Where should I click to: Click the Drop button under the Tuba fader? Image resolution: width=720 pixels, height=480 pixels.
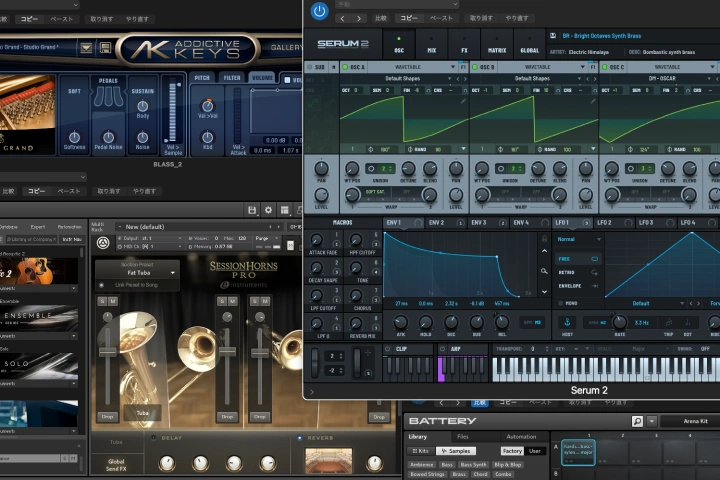[107, 417]
